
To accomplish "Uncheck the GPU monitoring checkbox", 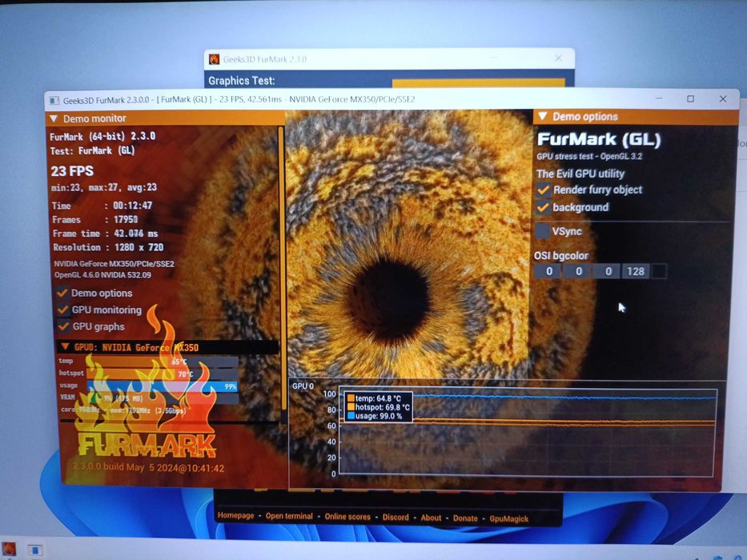I will [63, 310].
